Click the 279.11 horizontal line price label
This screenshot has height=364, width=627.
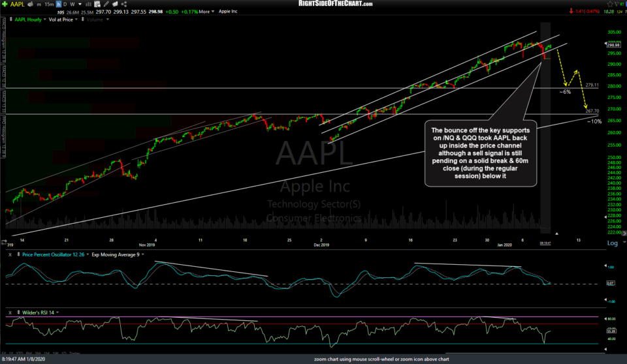coord(592,85)
